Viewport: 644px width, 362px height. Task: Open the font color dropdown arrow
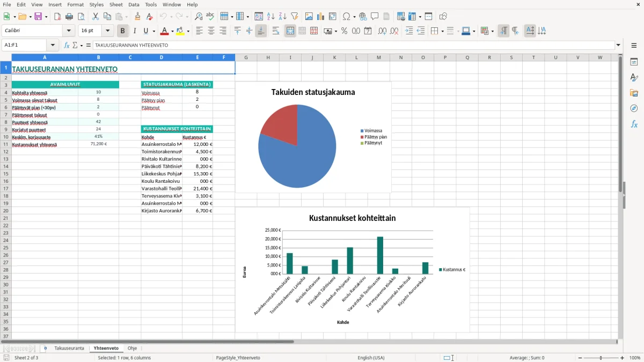pos(172,31)
